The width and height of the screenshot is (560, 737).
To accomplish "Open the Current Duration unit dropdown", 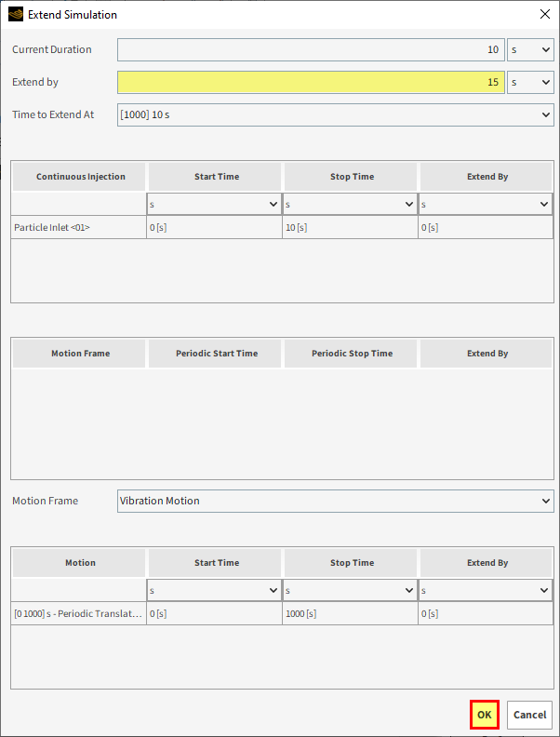I will [530, 50].
